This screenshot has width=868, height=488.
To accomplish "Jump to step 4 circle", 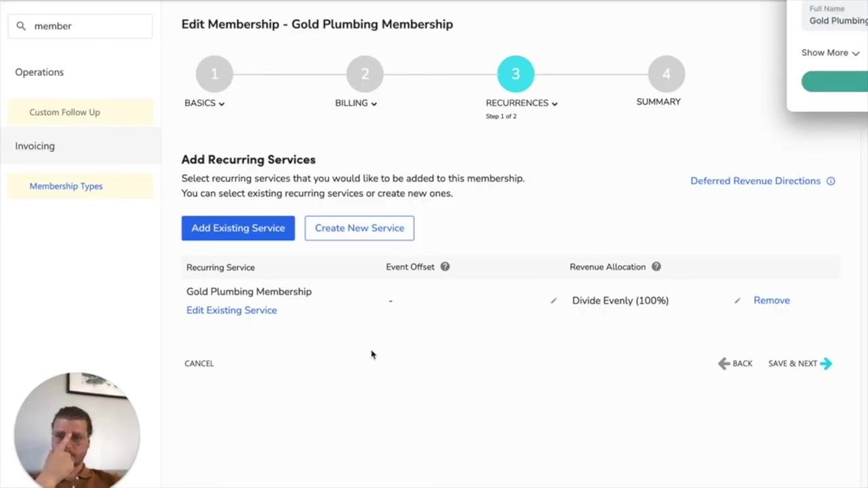I will tap(666, 74).
